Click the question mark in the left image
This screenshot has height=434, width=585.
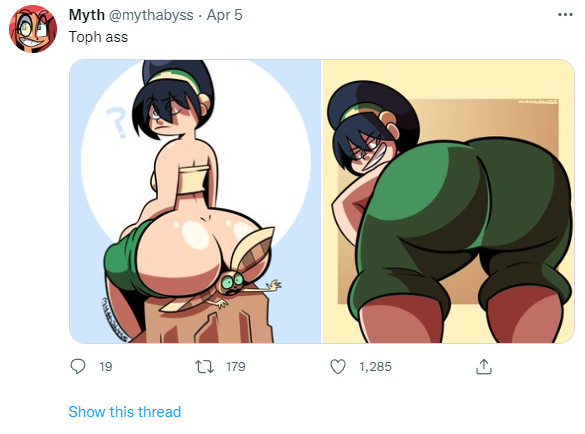click(116, 123)
